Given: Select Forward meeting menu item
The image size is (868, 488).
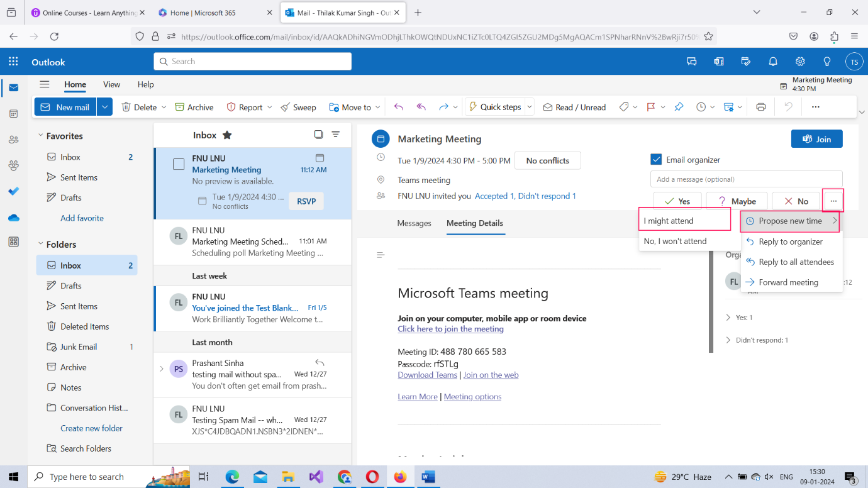Looking at the screenshot, I should pyautogui.click(x=791, y=282).
